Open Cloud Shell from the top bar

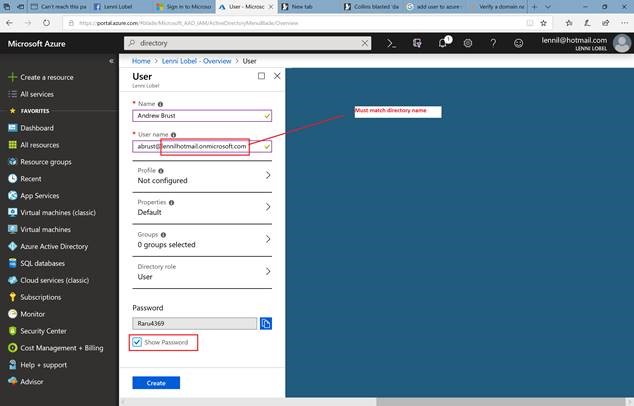click(x=391, y=43)
